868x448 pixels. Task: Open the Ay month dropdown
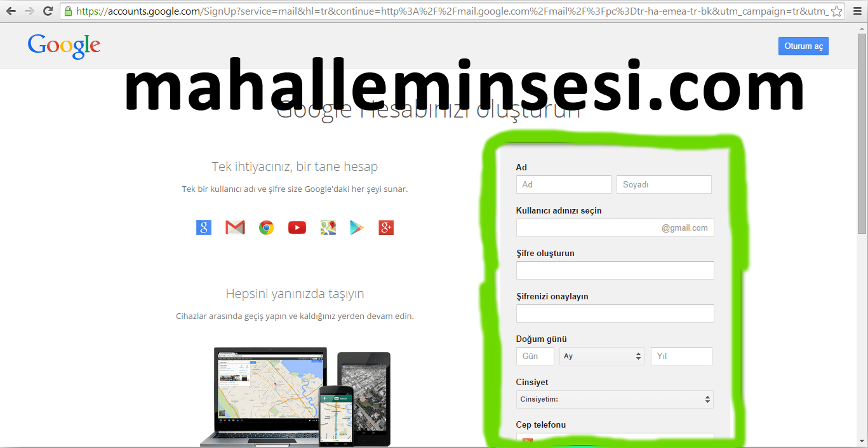coord(603,356)
